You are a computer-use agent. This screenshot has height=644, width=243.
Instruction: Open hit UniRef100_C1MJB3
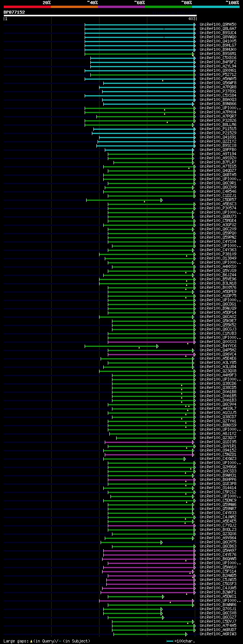(218, 333)
